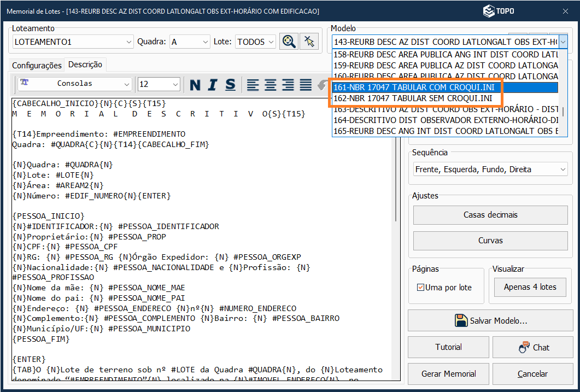The width and height of the screenshot is (580, 392).
Task: Align text to the right
Action: tap(288, 85)
